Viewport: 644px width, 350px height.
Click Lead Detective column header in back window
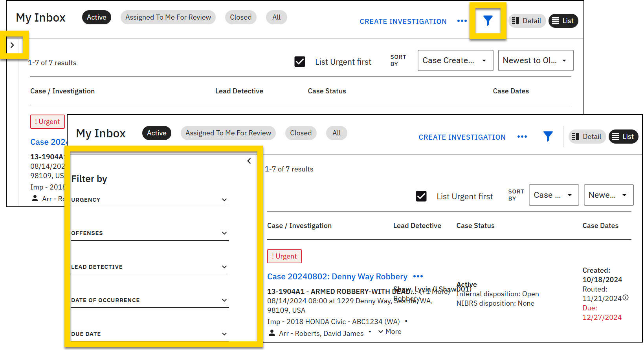239,91
